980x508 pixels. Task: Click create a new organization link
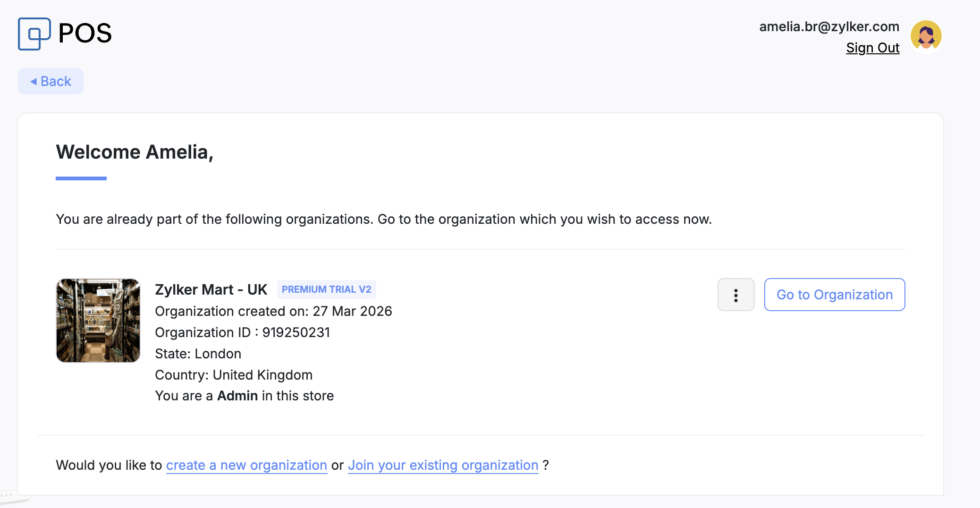(x=246, y=465)
